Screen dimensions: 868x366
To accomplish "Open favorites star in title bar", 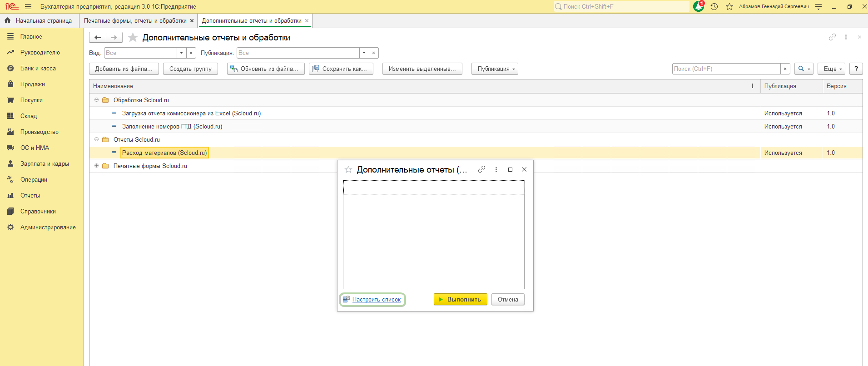I will [729, 7].
